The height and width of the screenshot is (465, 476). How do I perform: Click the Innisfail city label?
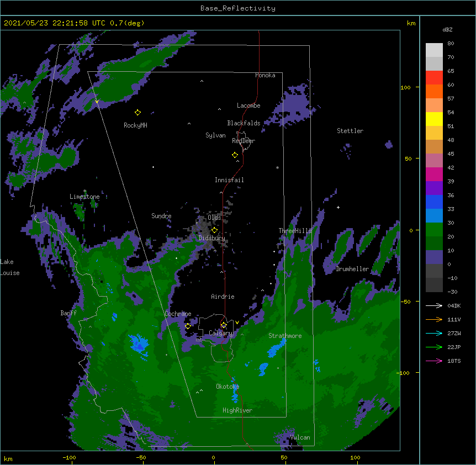[x=229, y=180]
